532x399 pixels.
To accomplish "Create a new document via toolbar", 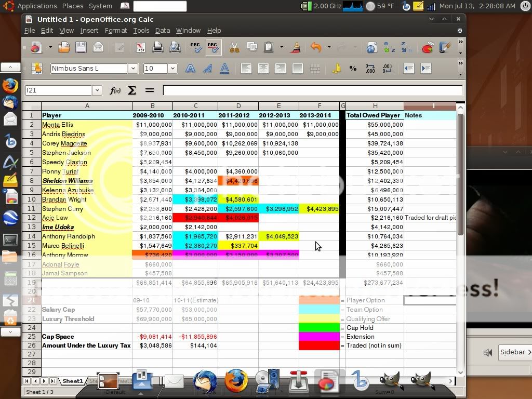I will (x=36, y=47).
